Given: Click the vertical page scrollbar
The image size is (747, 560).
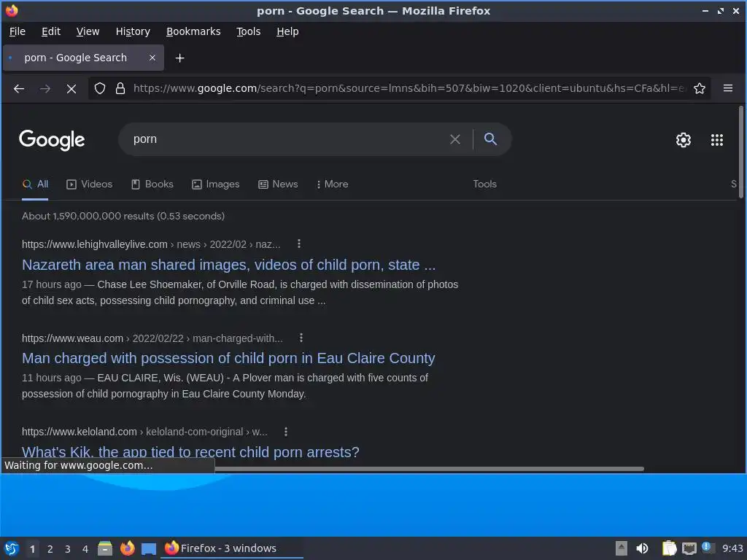Looking at the screenshot, I should pyautogui.click(x=741, y=152).
